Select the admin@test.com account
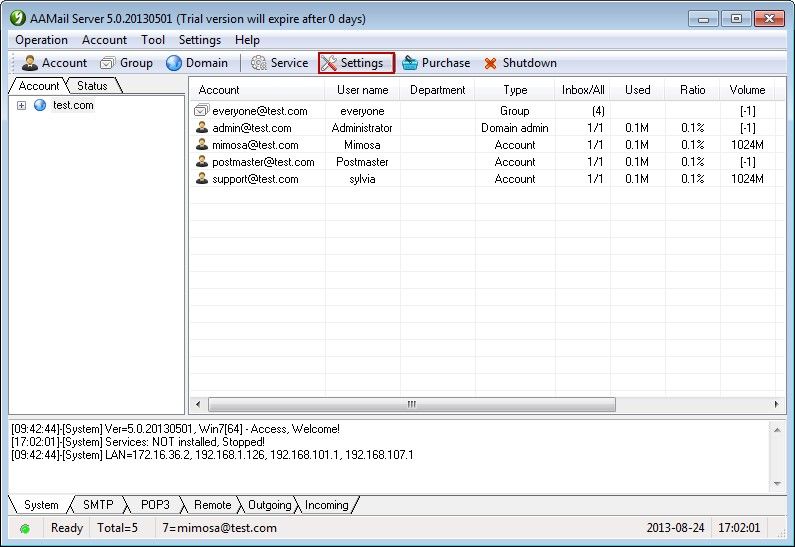Image resolution: width=795 pixels, height=547 pixels. click(487, 128)
